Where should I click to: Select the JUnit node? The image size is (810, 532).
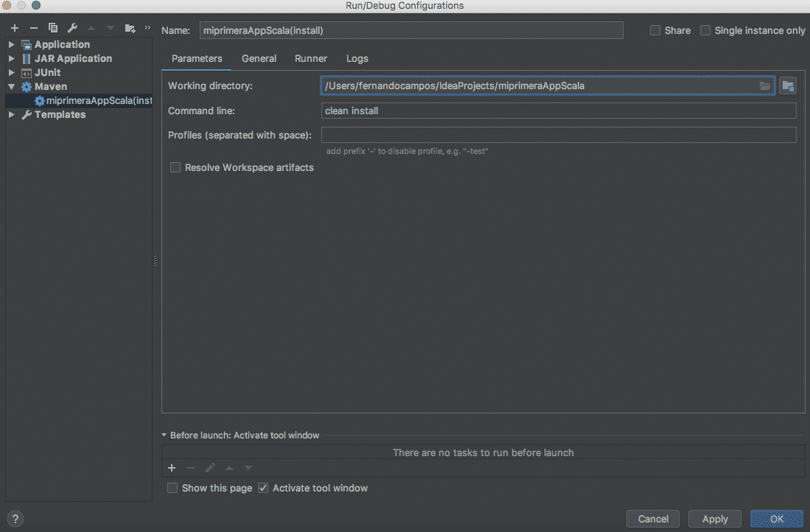pos(47,72)
